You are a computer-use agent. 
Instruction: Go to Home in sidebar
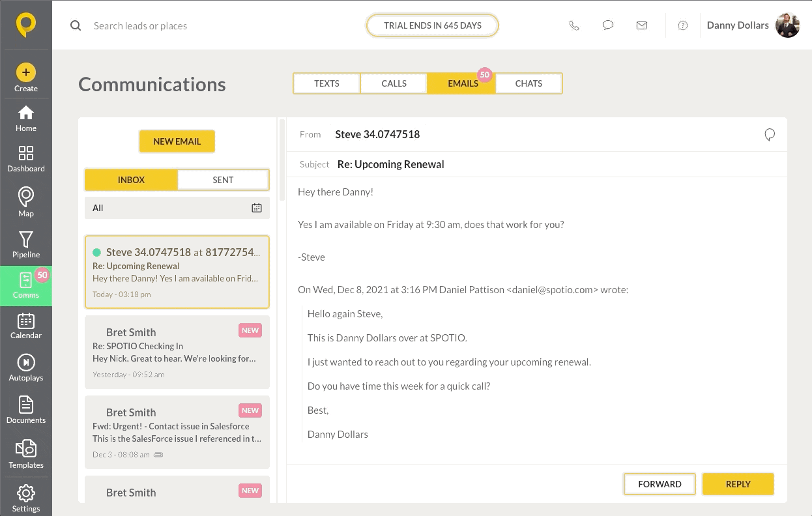[26, 119]
